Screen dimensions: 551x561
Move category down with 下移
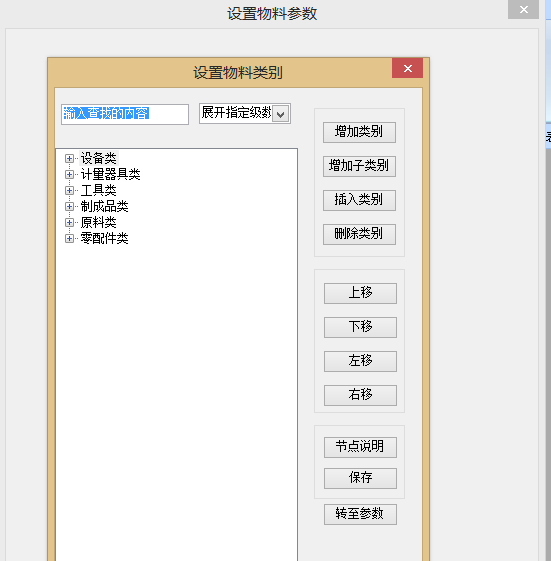click(x=360, y=327)
